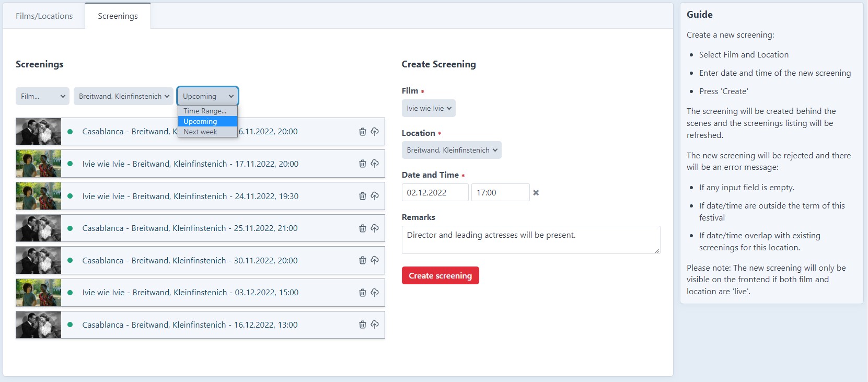Click the thumbnail of the 24.11.2022 19:30 screening

pyautogui.click(x=39, y=196)
